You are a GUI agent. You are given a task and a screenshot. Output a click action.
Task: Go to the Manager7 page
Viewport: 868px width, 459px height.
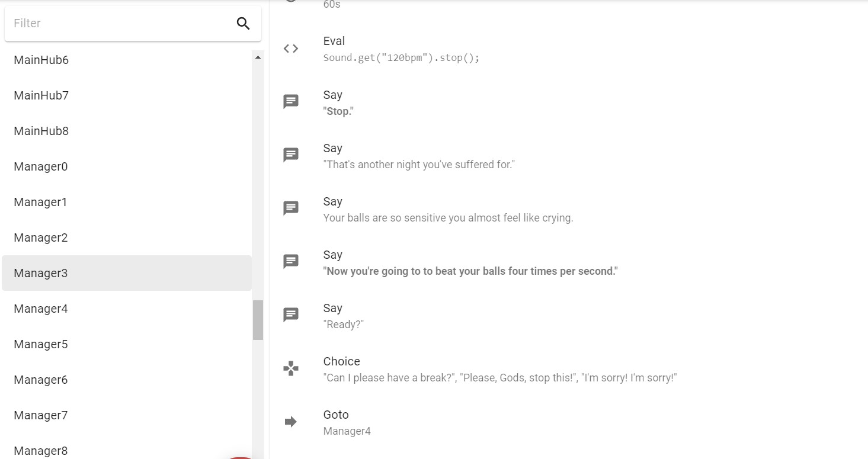[x=127, y=415]
